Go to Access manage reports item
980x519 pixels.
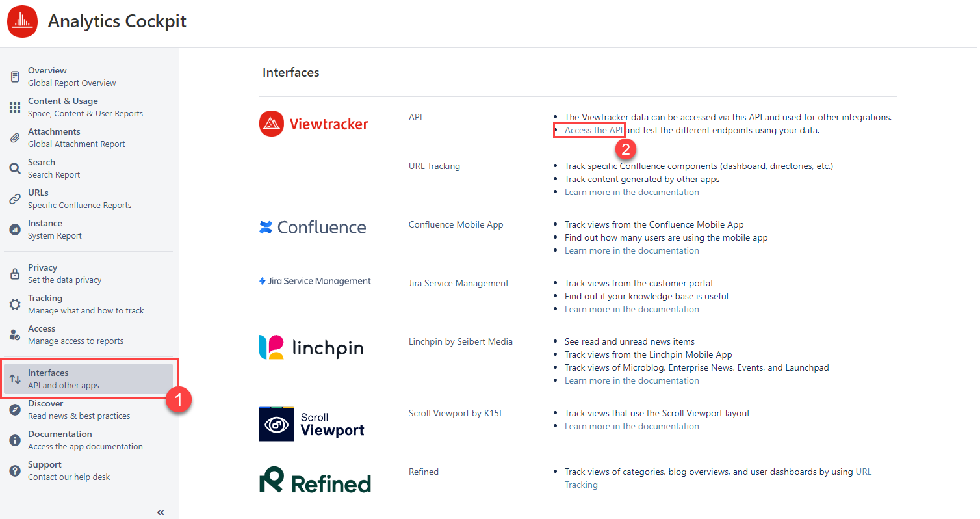coord(75,335)
